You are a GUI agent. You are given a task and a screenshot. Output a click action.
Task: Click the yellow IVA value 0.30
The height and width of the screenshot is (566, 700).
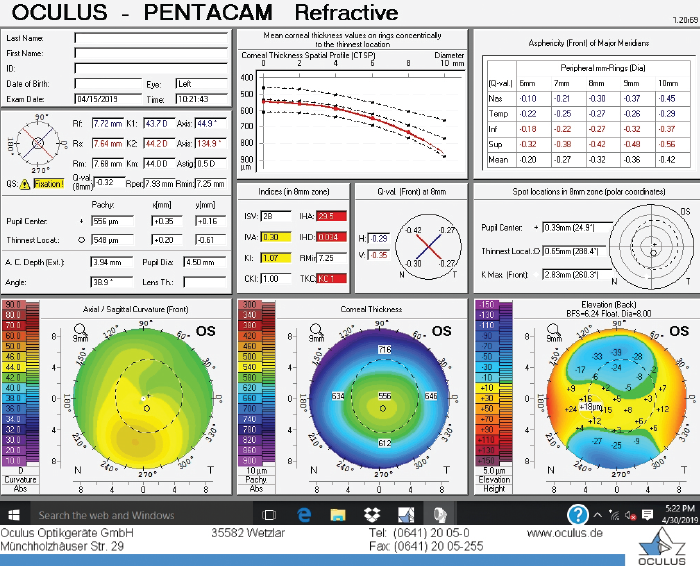click(276, 237)
